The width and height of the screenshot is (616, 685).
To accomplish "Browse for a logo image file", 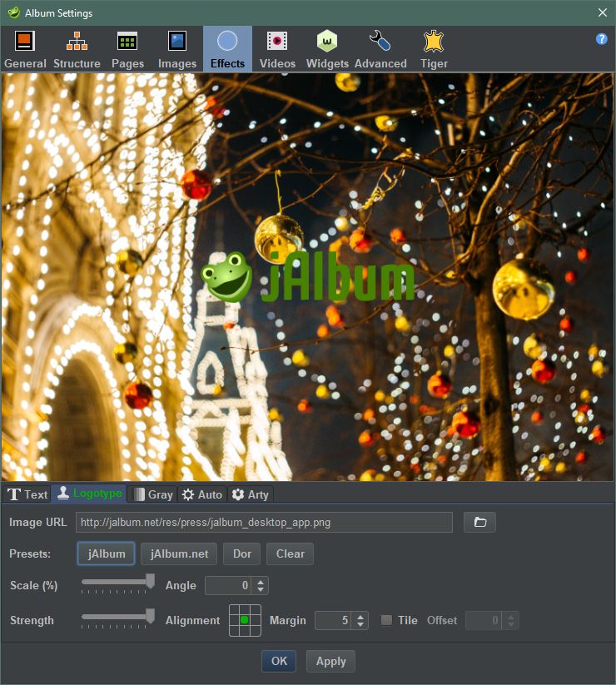I will pos(479,522).
